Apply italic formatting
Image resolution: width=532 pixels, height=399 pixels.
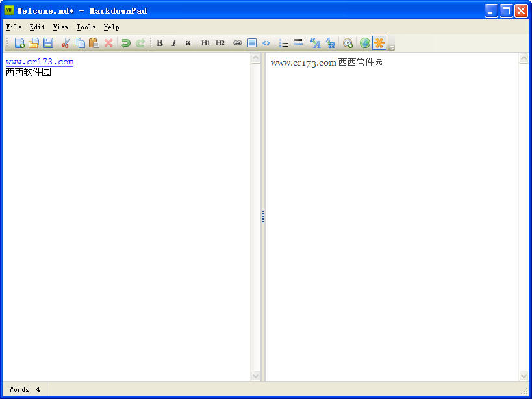[x=173, y=43]
